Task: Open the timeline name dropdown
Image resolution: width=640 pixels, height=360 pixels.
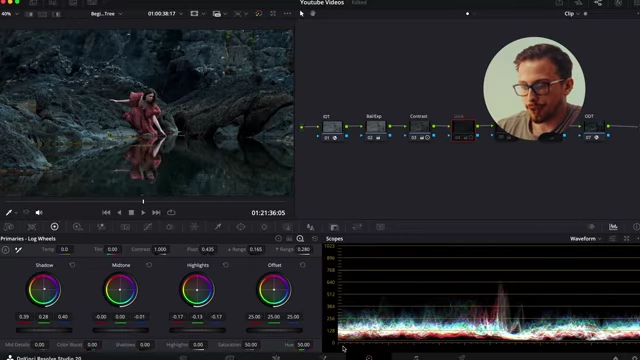Action: pos(106,13)
